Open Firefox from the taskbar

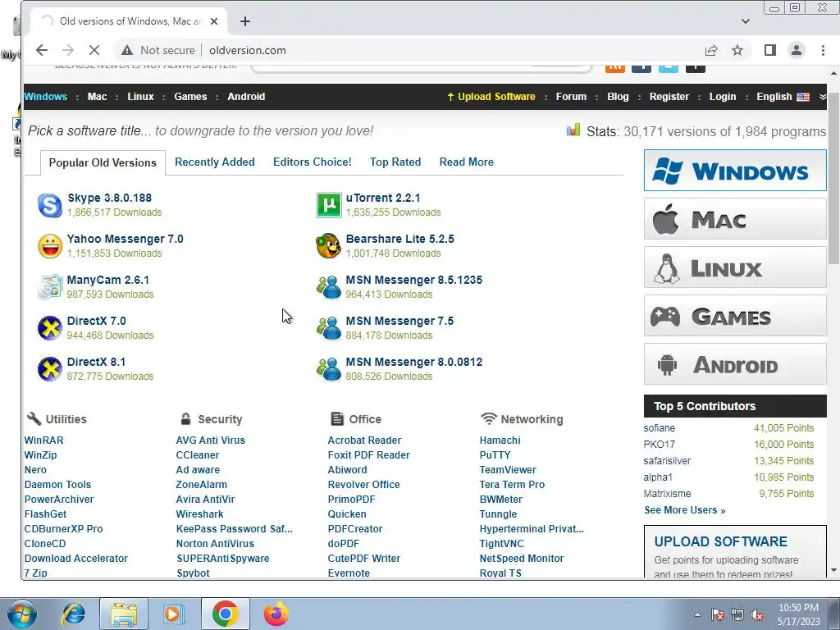click(276, 614)
